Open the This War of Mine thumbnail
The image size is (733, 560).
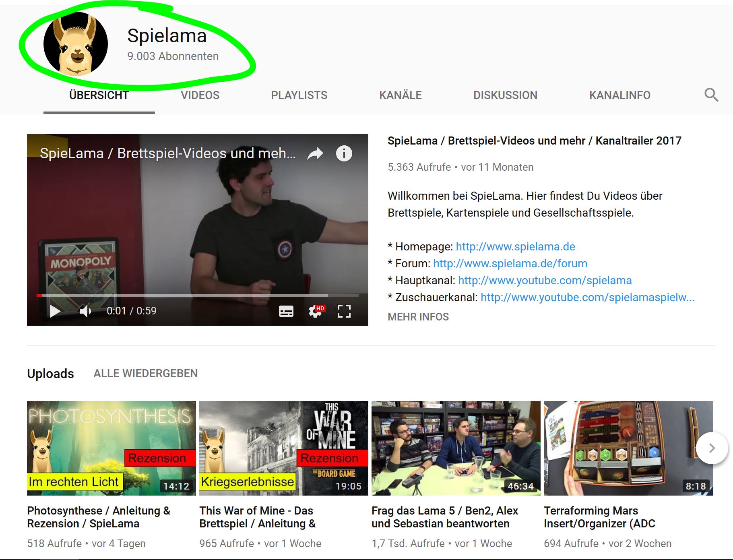[x=284, y=448]
